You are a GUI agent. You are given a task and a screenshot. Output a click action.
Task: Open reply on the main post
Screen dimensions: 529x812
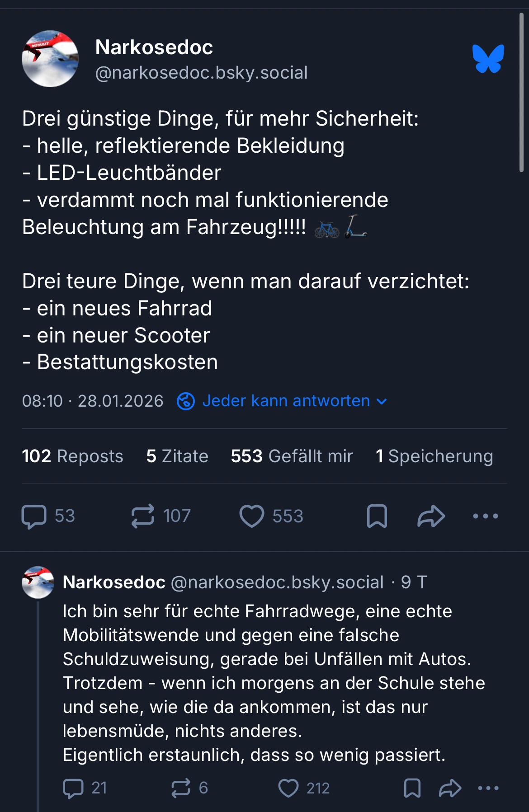34,516
